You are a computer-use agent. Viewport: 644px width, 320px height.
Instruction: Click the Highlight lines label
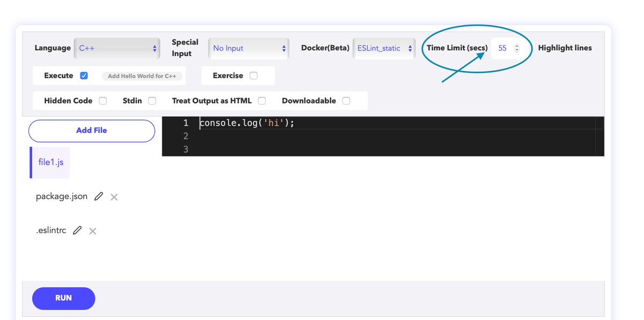pyautogui.click(x=565, y=48)
